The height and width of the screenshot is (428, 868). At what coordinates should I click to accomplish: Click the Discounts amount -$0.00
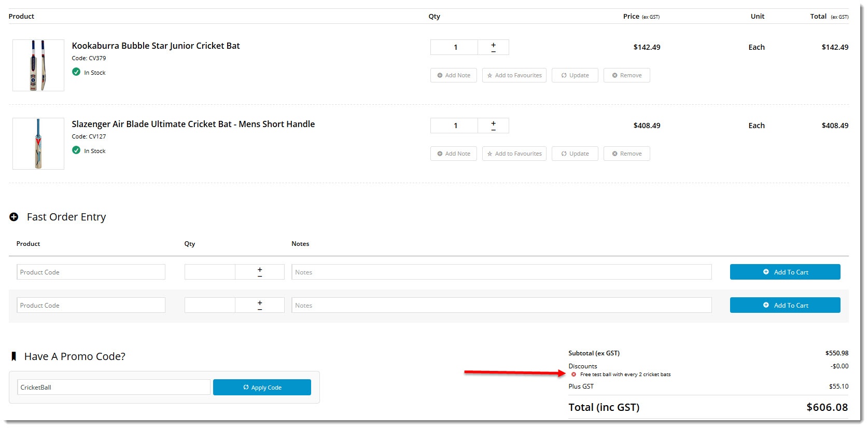(x=839, y=366)
